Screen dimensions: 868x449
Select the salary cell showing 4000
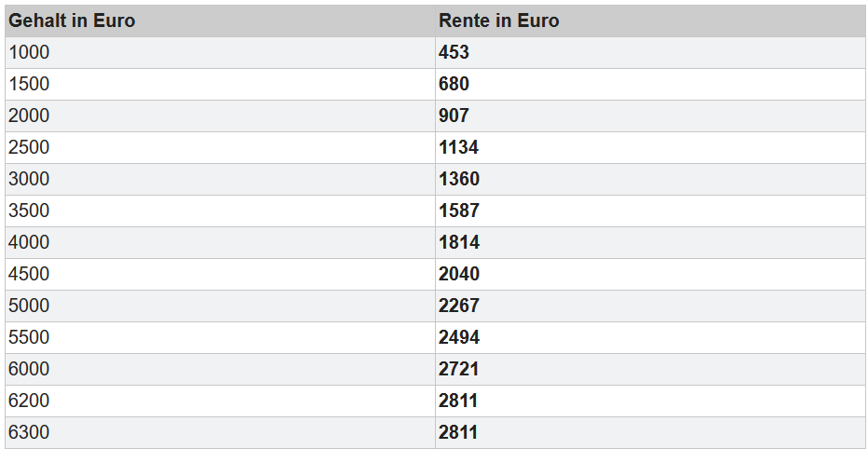pos(29,242)
